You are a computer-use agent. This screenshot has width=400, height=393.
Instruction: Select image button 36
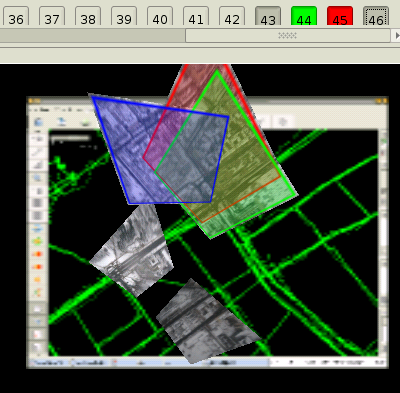click(x=16, y=16)
